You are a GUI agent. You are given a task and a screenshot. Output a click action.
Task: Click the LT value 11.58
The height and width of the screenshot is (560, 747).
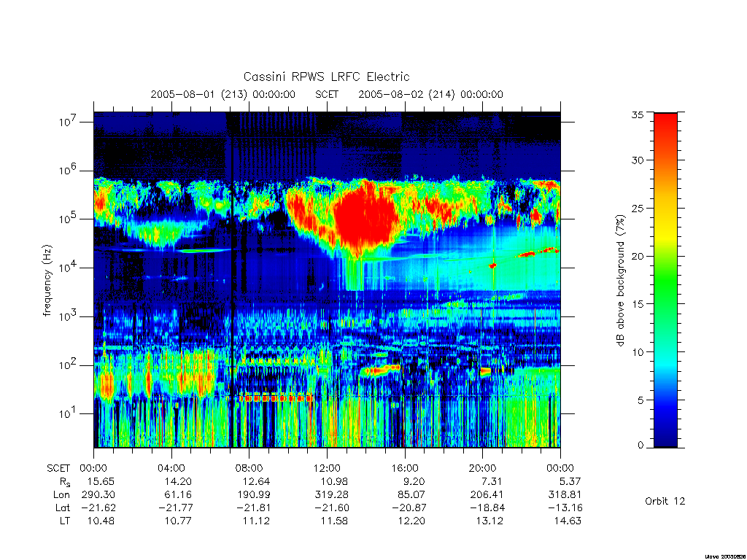click(x=334, y=521)
